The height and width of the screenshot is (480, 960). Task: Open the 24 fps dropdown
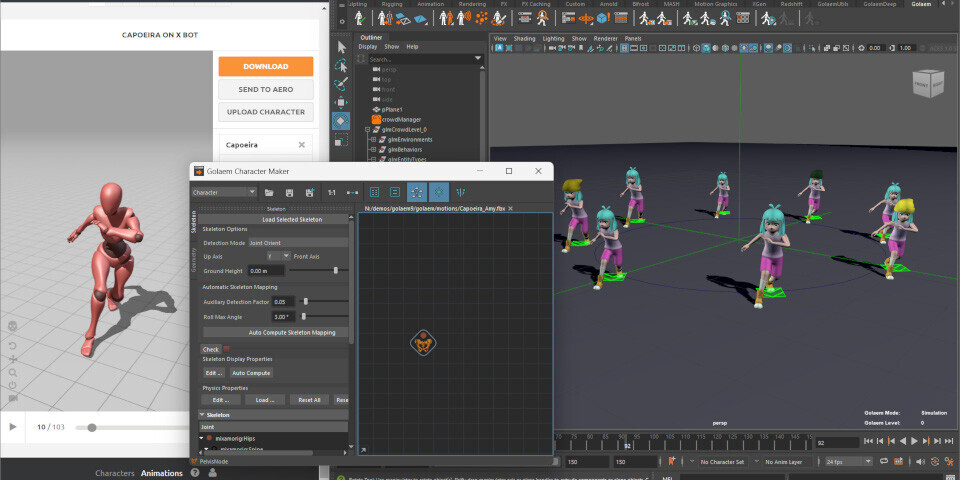point(849,461)
